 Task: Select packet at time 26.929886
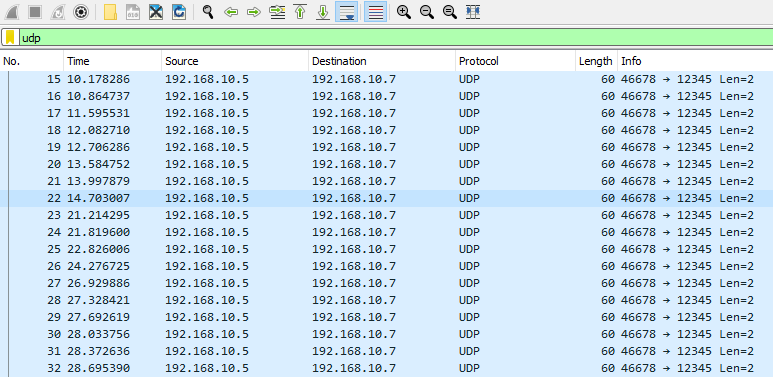point(386,283)
